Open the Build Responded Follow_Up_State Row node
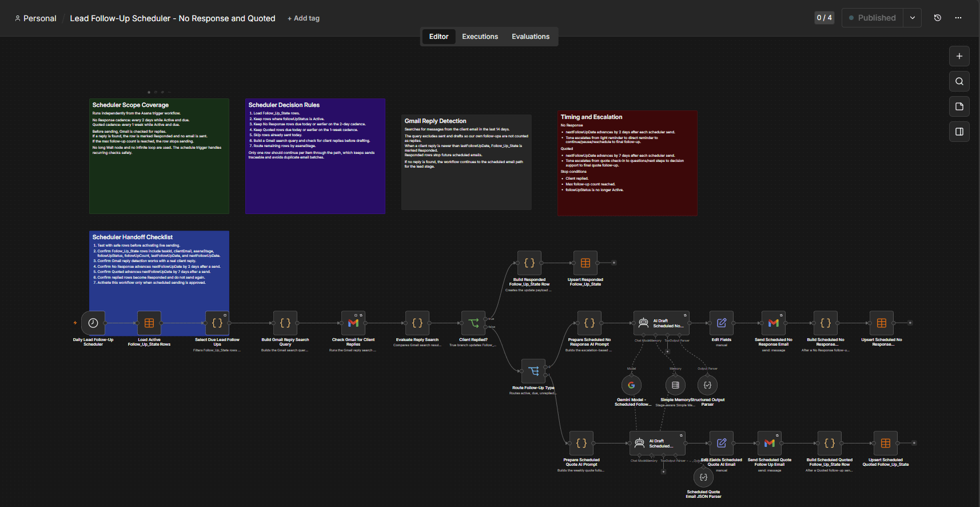Viewport: 980px width, 507px height. tap(529, 263)
